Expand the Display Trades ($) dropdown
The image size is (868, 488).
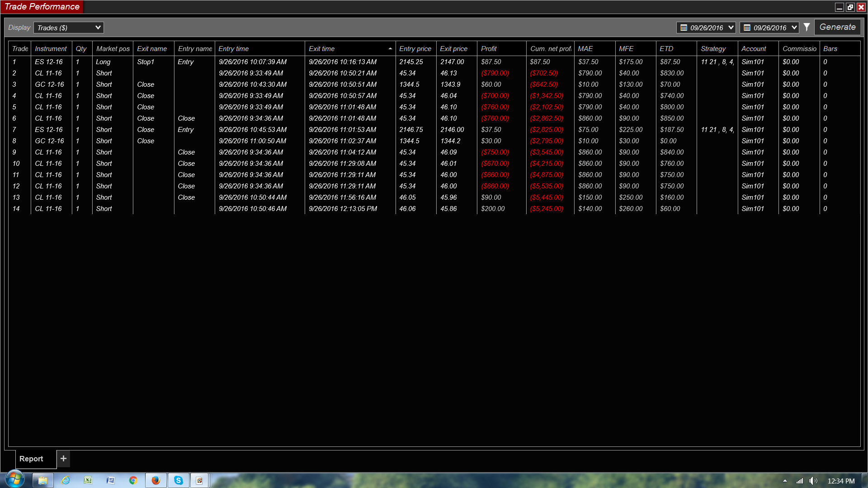click(x=69, y=28)
